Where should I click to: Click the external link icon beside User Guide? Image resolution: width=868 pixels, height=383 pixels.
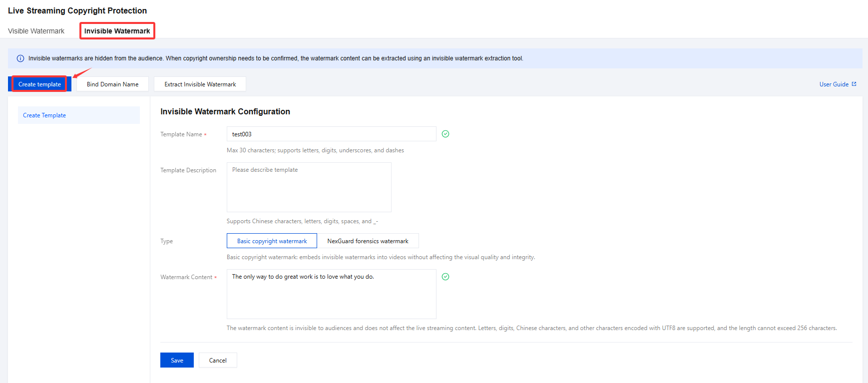[x=854, y=84]
